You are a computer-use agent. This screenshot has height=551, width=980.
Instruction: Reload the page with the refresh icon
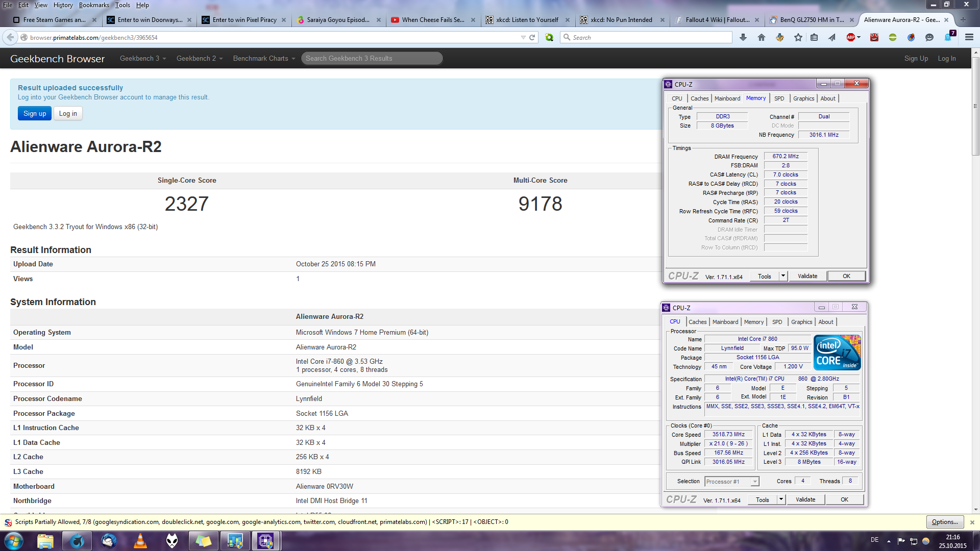click(x=532, y=37)
